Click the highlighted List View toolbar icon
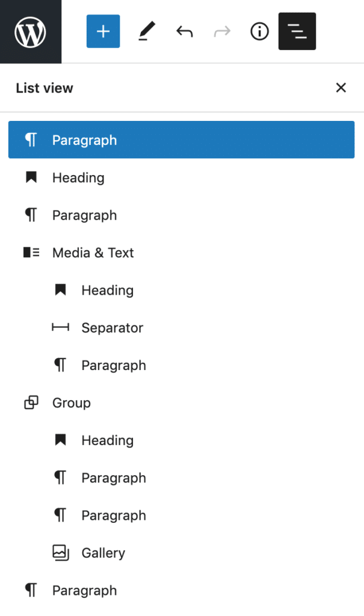Screen dimensions: 364x616 [297, 31]
